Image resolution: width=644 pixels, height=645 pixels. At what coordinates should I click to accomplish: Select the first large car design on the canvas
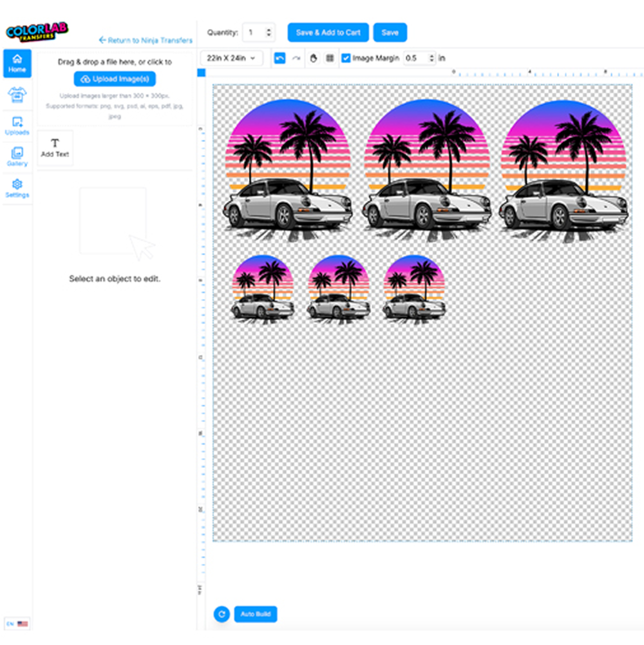287,170
